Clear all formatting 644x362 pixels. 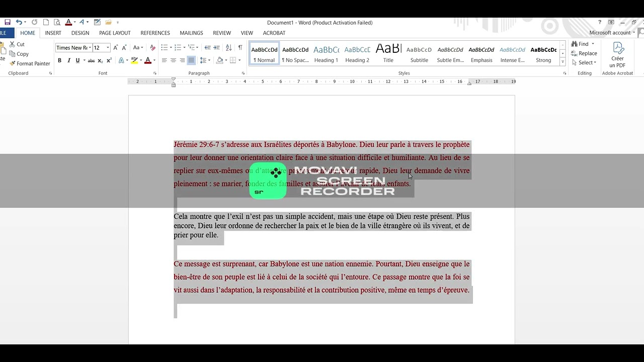click(x=153, y=48)
